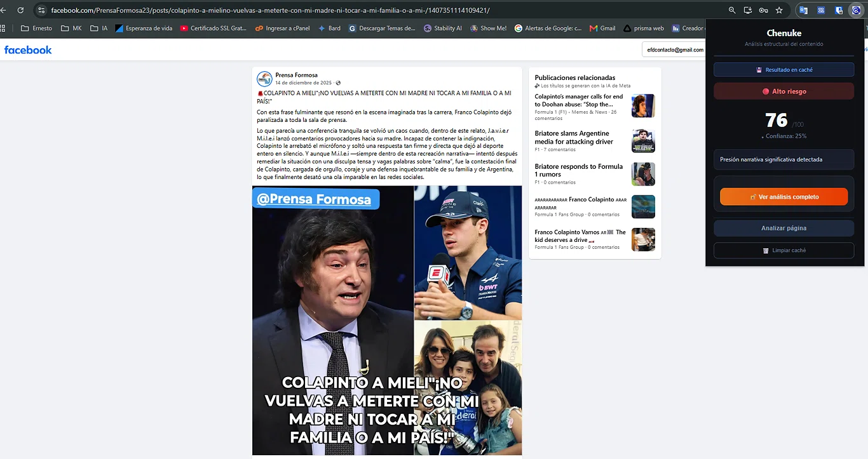868x459 pixels.
Task: Open the Esperanza de vida bookmark
Action: [144, 28]
